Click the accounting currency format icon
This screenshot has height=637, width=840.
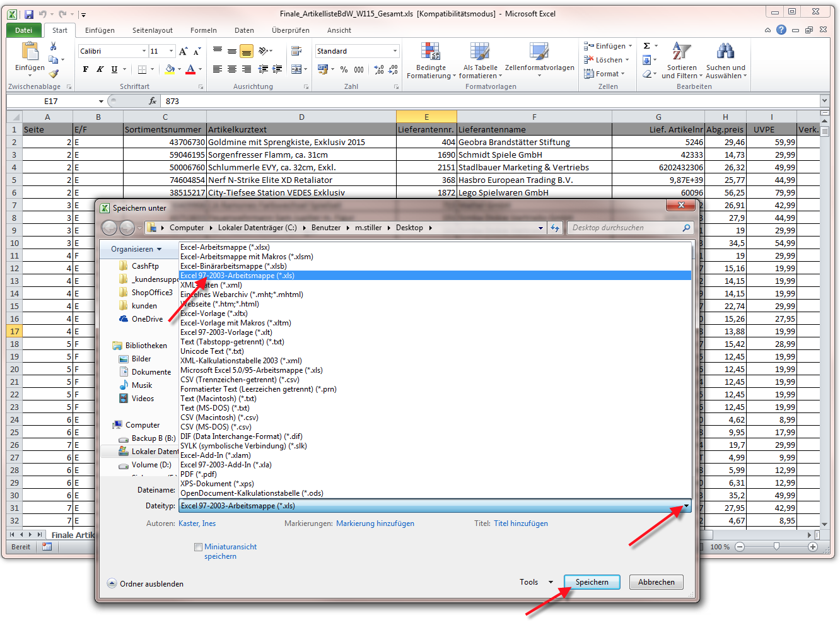pos(323,69)
